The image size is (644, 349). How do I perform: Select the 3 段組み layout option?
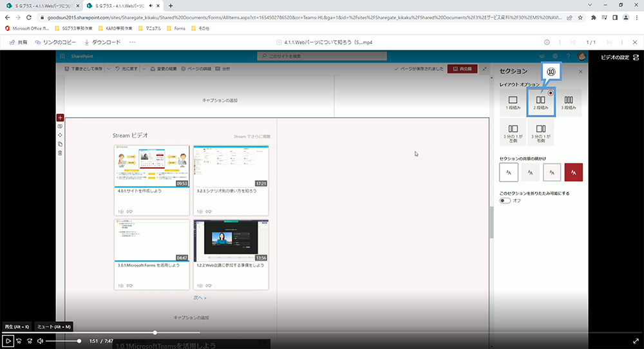pyautogui.click(x=569, y=102)
